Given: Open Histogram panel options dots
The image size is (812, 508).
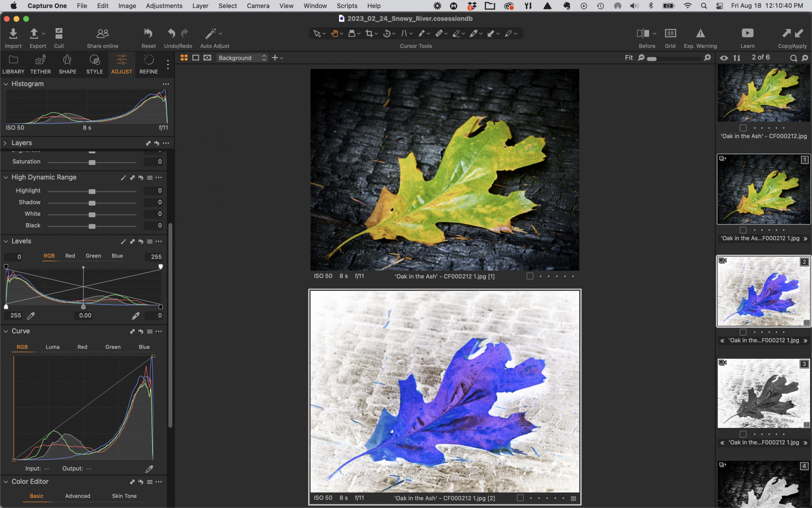Looking at the screenshot, I should pyautogui.click(x=166, y=84).
